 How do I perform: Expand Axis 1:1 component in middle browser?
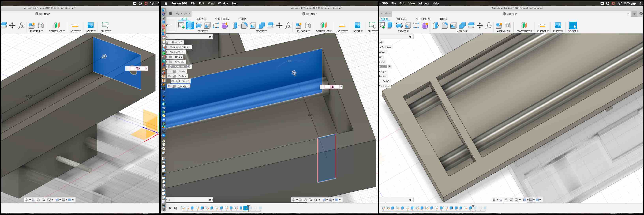tap(167, 62)
